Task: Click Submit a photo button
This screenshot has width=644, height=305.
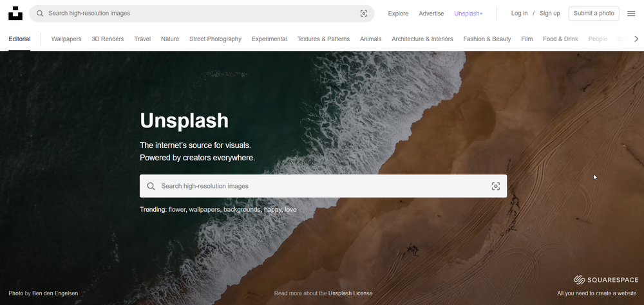Action: (x=594, y=13)
